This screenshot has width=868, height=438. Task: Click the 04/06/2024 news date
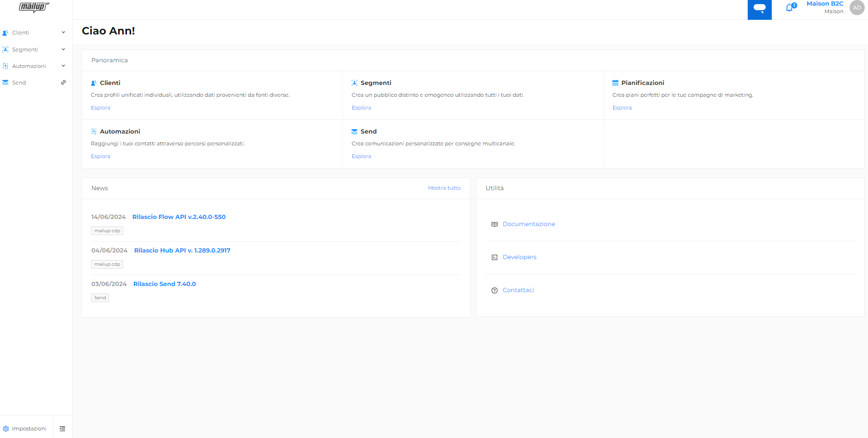(109, 251)
